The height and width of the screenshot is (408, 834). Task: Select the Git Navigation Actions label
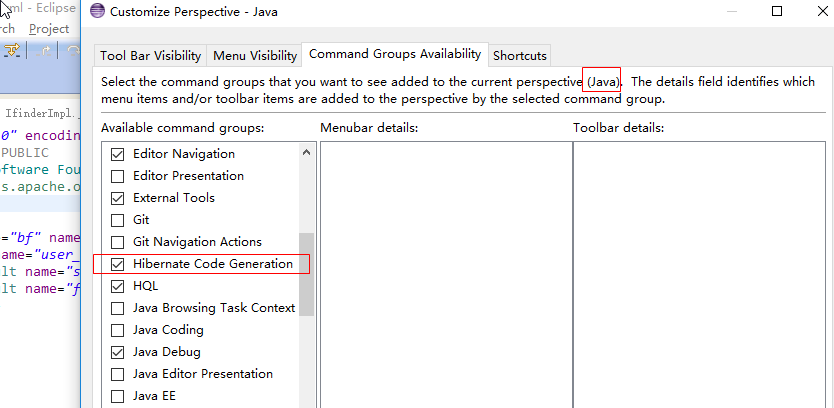[197, 242]
